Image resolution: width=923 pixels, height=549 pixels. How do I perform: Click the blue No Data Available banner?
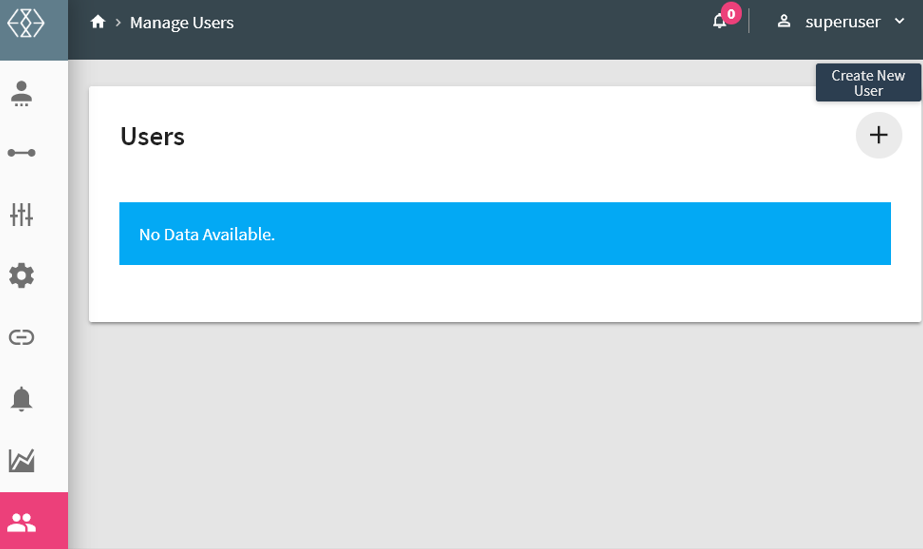[x=504, y=234]
